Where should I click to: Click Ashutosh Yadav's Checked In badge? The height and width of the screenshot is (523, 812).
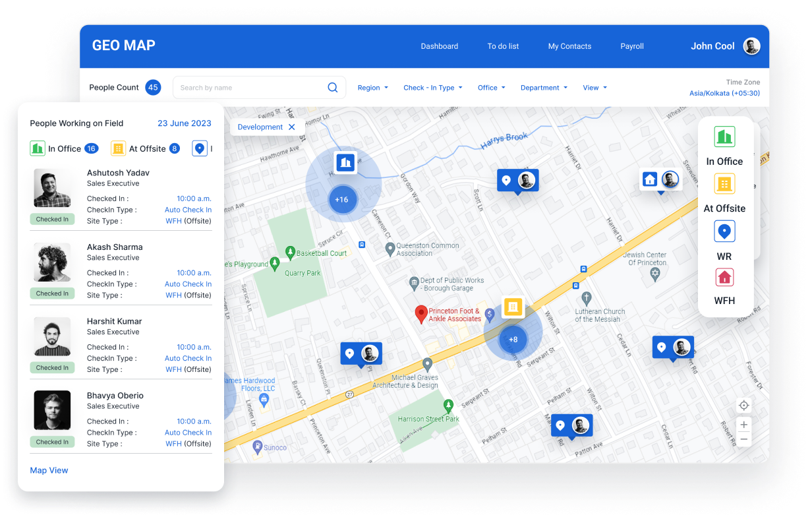[x=52, y=219]
